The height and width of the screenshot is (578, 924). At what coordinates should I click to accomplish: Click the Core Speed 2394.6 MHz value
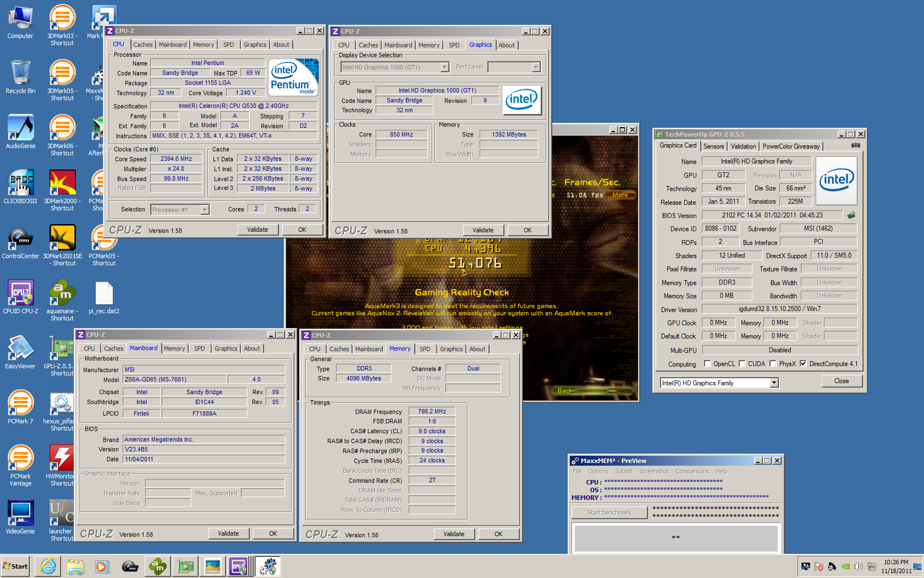(x=177, y=159)
